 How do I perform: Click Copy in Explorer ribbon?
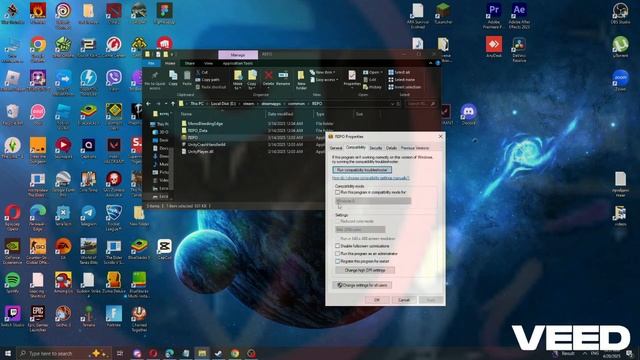(173, 78)
